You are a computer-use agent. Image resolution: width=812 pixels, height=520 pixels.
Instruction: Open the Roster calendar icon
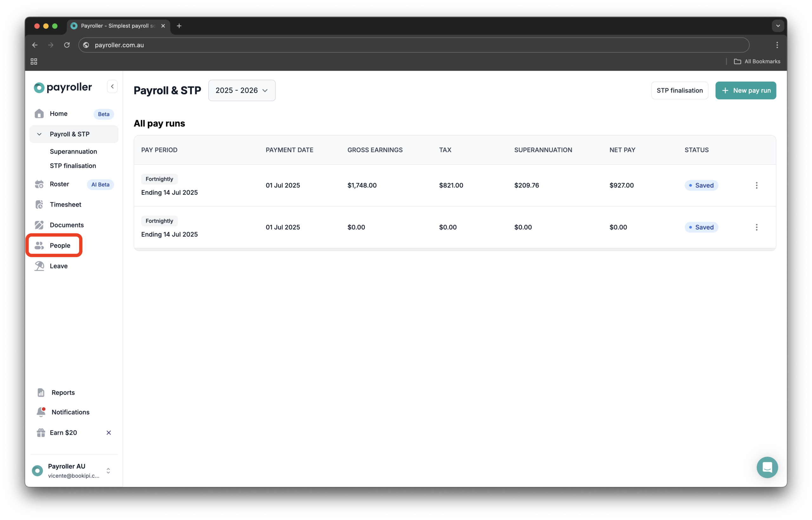39,184
